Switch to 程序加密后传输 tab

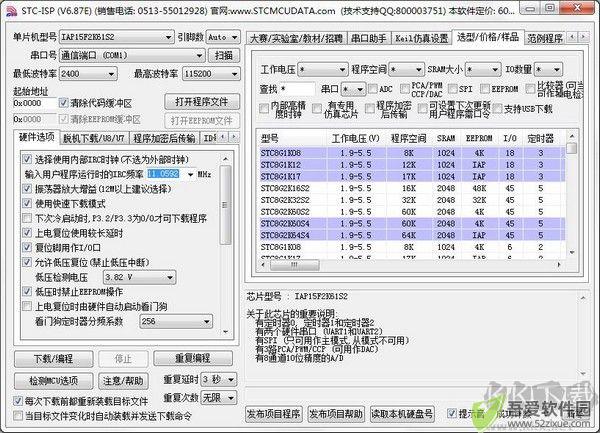tap(164, 138)
